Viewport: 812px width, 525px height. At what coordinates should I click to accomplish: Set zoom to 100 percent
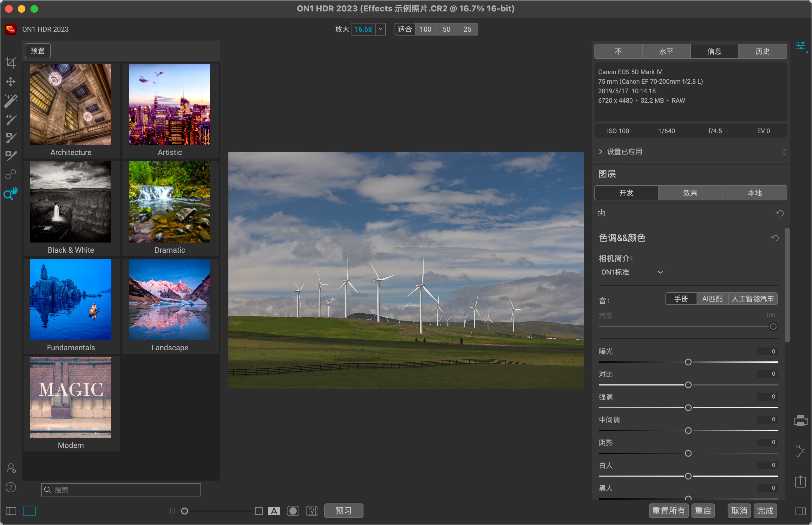(425, 29)
